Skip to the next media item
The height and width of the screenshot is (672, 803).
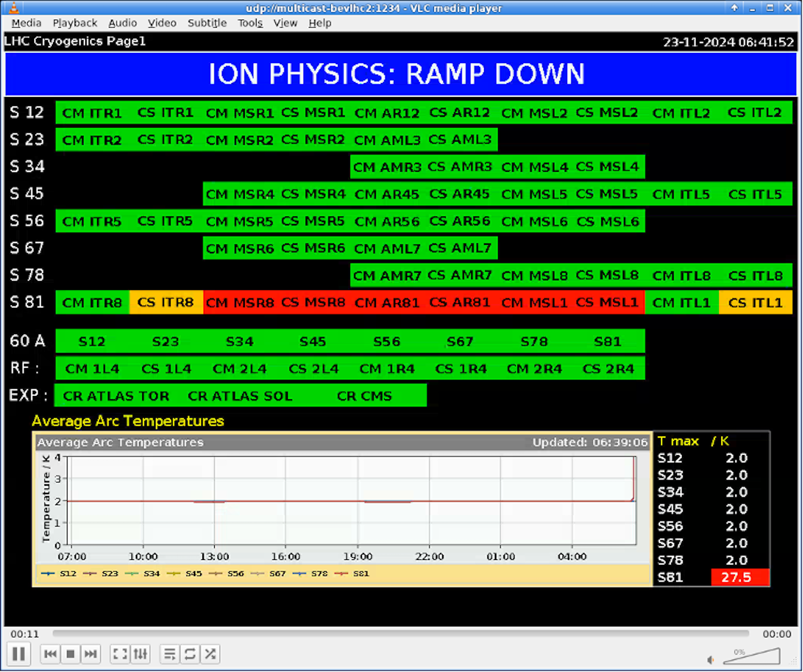coord(91,654)
